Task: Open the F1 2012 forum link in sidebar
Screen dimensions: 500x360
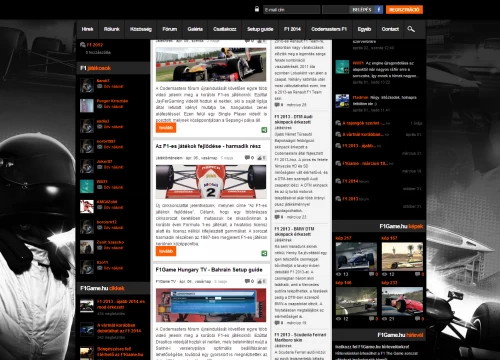Action: tap(95, 45)
